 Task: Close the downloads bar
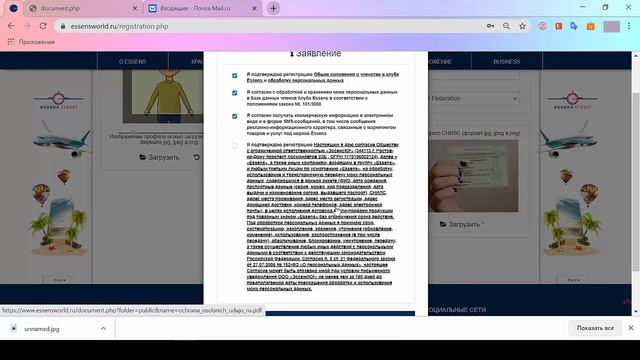631,328
